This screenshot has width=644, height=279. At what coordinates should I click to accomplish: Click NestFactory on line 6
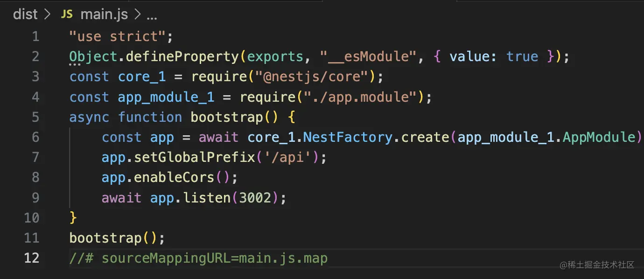348,137
